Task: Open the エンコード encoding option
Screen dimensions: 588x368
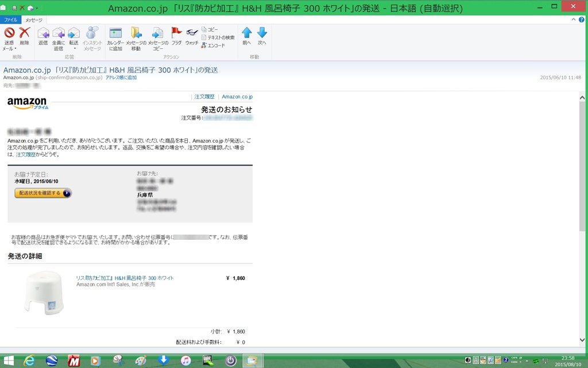Action: pos(213,45)
